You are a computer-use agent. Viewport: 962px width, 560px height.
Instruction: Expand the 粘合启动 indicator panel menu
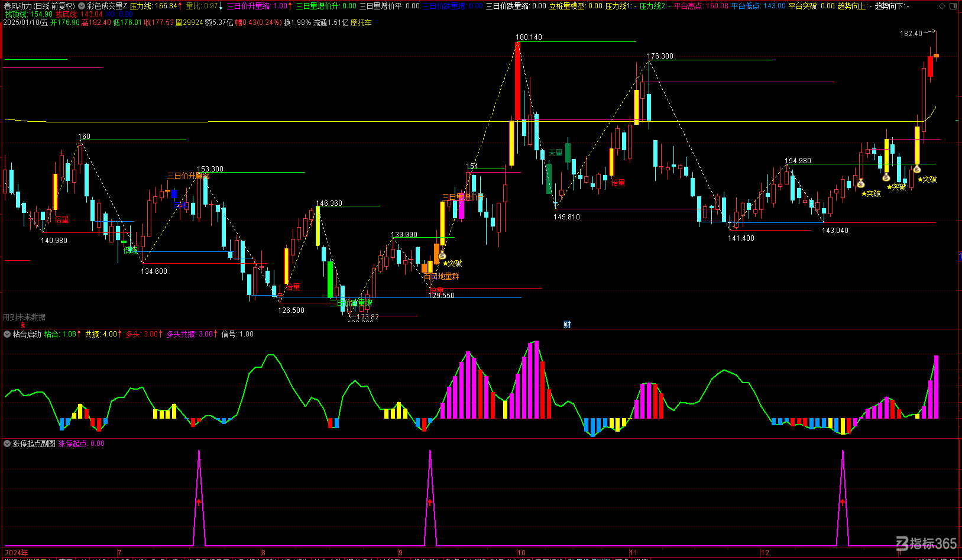7,334
